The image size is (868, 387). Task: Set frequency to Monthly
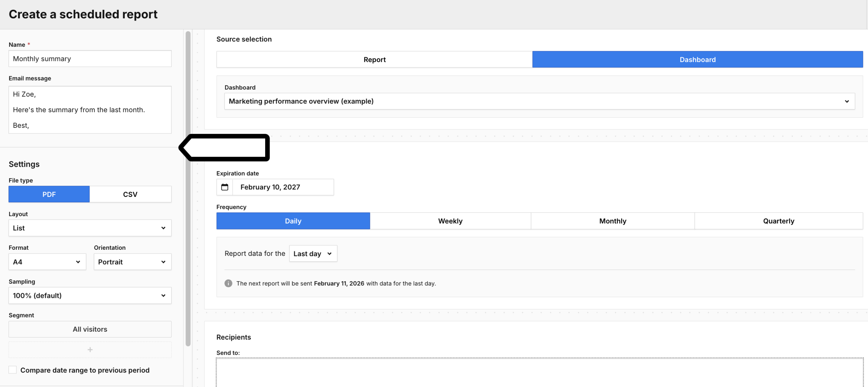612,221
